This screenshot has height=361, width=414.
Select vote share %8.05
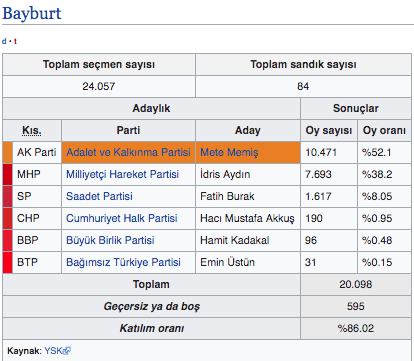coord(377,196)
